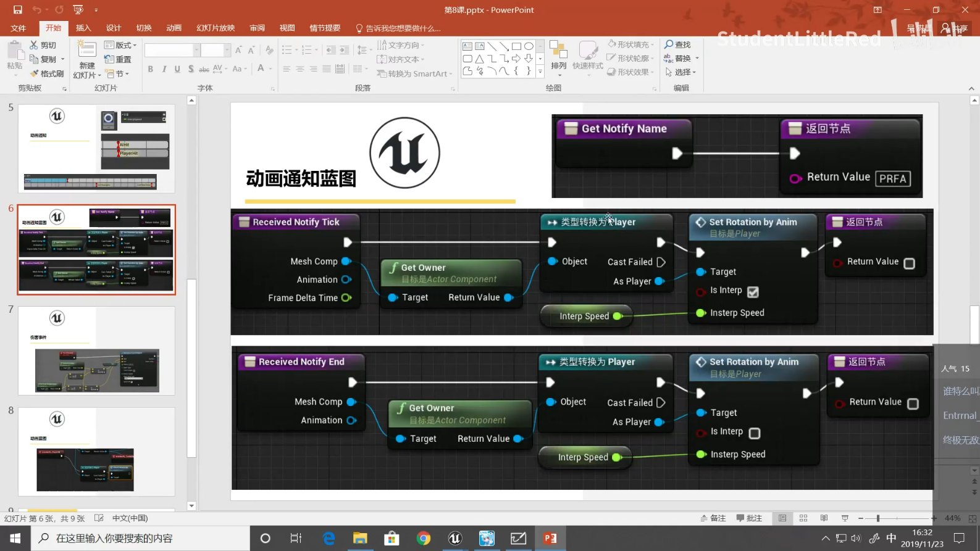
Task: Start slideshow from status bar icon
Action: click(x=845, y=518)
